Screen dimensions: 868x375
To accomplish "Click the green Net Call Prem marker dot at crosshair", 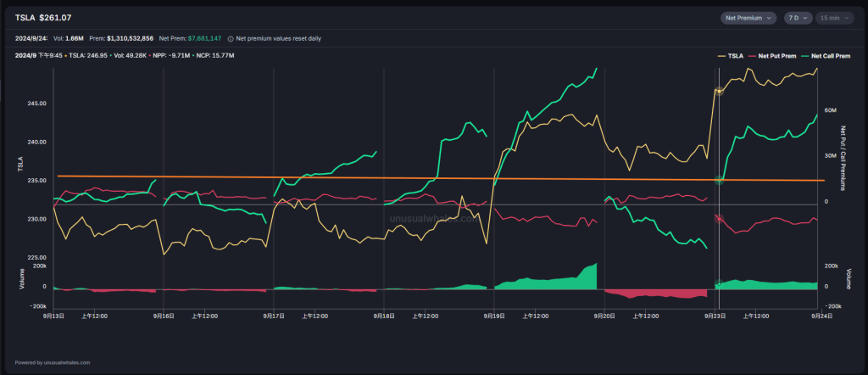I will pos(719,179).
